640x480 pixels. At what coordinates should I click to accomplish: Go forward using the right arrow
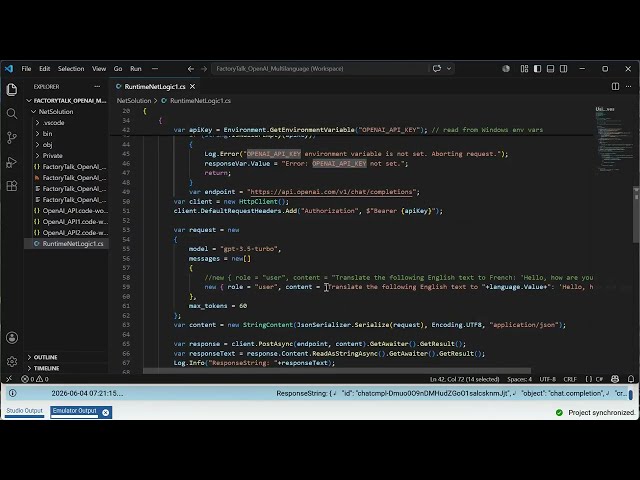pyautogui.click(x=204, y=69)
